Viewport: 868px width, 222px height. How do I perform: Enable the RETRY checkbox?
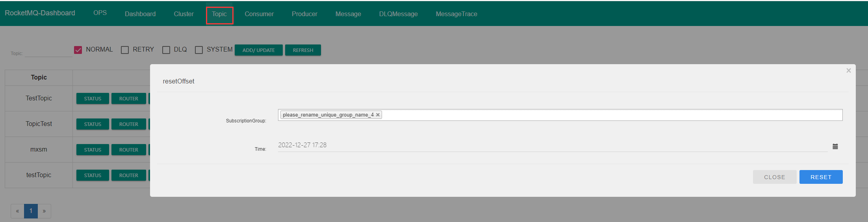125,50
